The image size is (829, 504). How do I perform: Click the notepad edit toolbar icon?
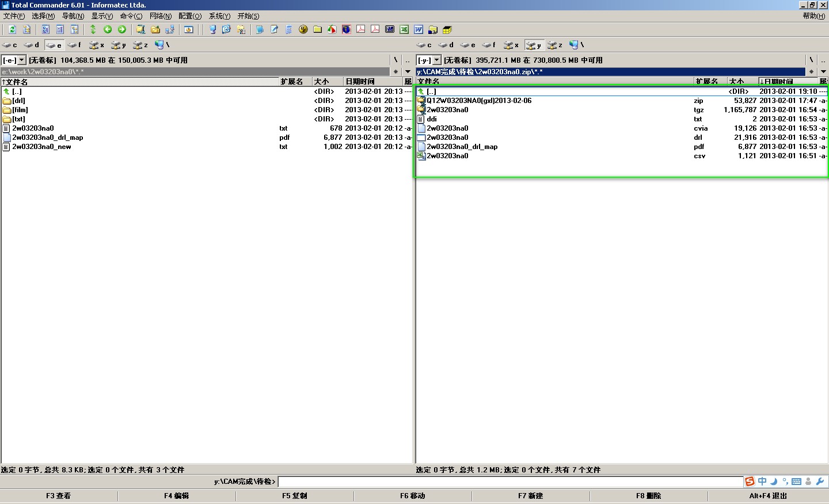point(275,29)
